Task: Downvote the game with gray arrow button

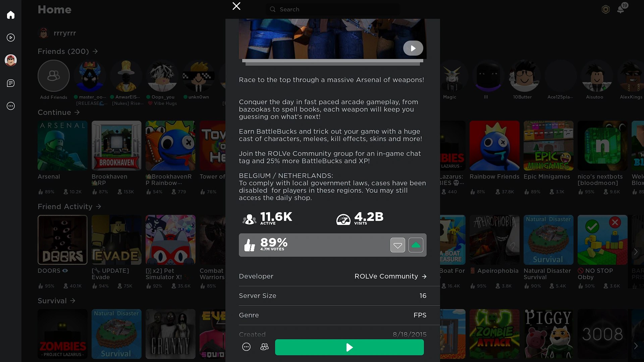Action: [397, 245]
